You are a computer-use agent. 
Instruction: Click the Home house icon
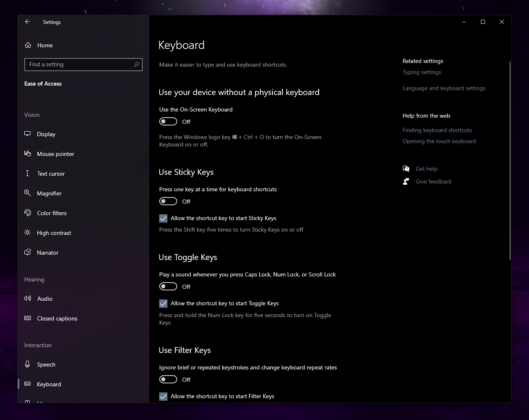(28, 45)
